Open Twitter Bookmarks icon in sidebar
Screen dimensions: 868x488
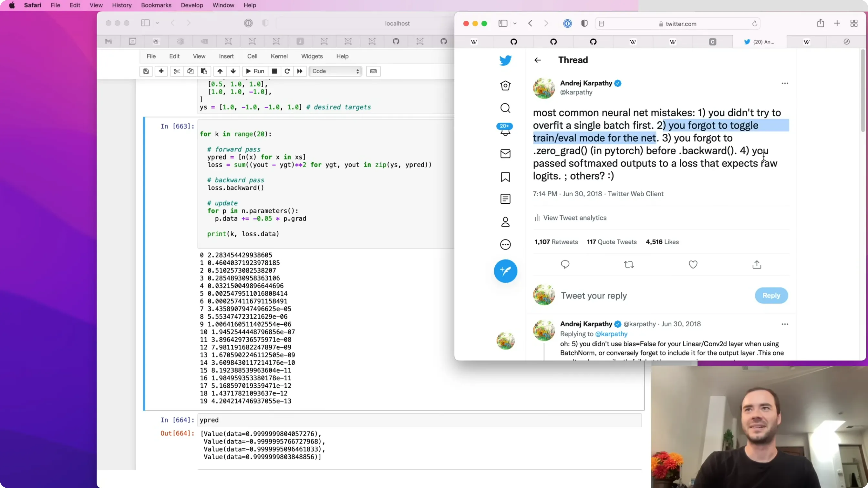click(x=505, y=177)
